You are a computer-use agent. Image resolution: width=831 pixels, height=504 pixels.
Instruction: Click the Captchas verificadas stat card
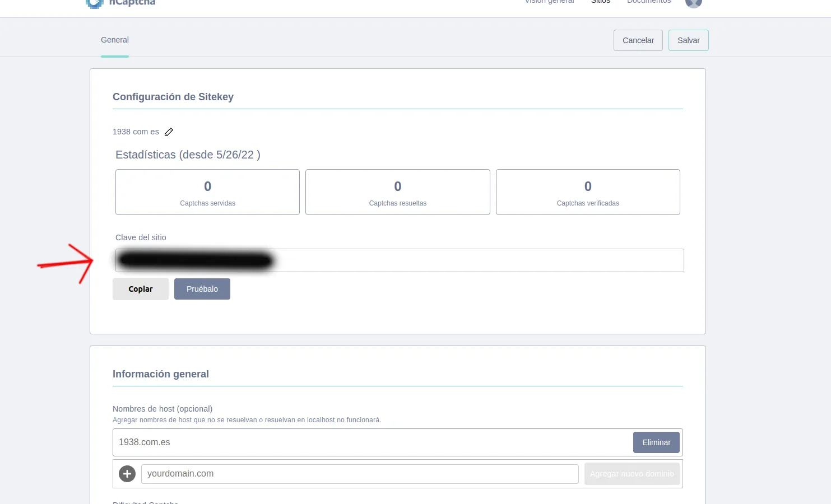(x=588, y=192)
